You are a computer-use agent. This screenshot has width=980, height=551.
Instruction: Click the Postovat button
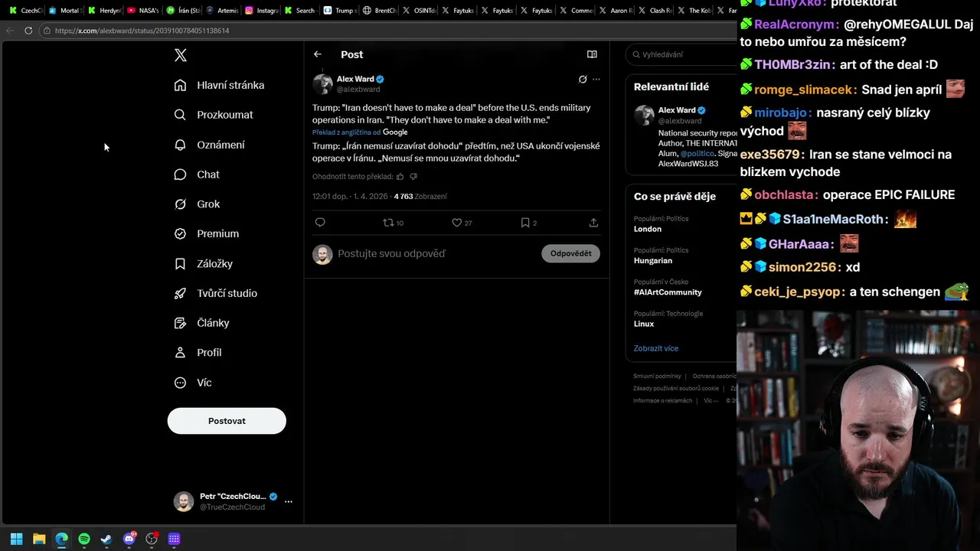point(227,421)
